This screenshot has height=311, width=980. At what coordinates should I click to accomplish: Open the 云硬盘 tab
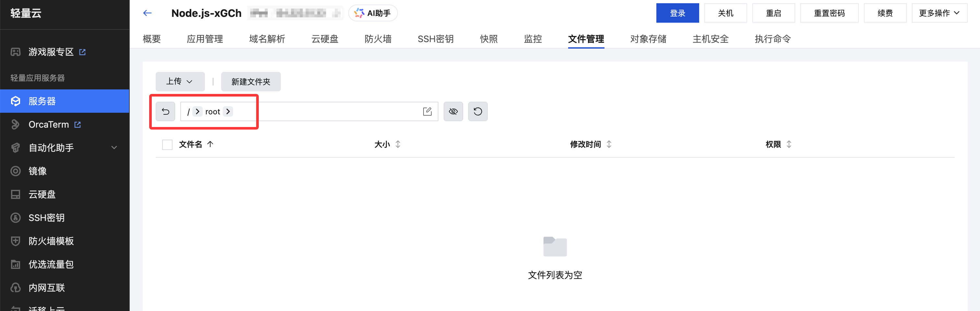coord(325,39)
